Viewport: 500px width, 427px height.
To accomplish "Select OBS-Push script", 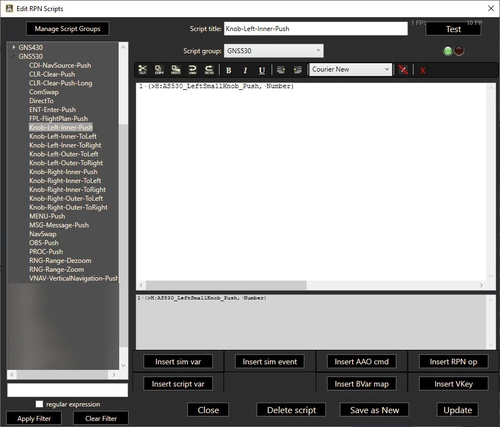I will click(x=44, y=243).
